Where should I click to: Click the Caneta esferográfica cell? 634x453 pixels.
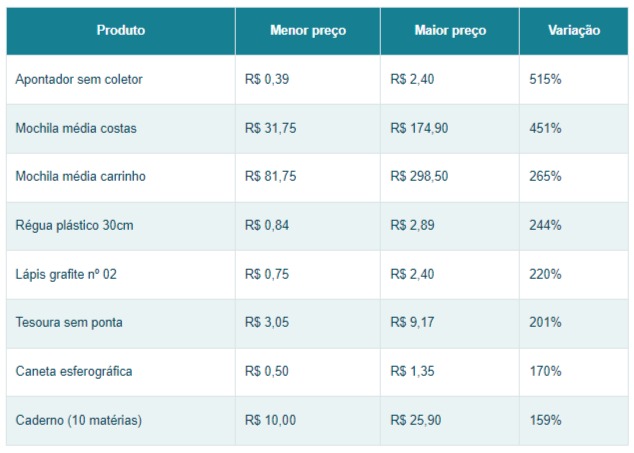pyautogui.click(x=74, y=372)
